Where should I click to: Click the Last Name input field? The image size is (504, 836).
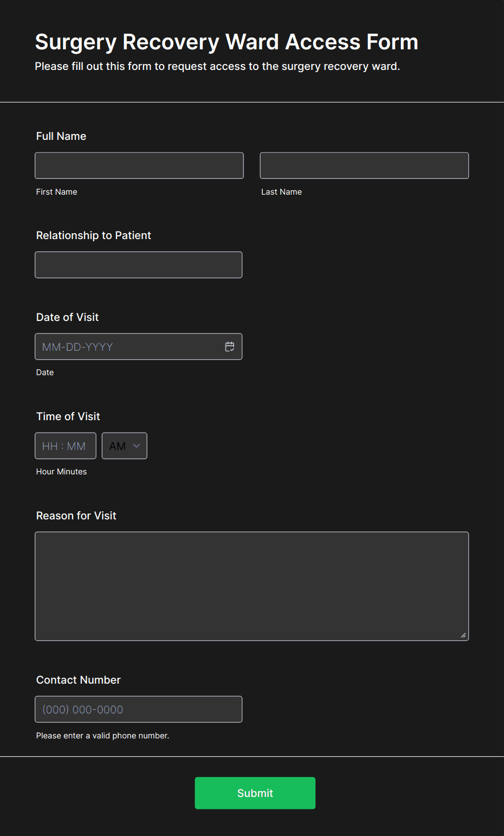[364, 165]
